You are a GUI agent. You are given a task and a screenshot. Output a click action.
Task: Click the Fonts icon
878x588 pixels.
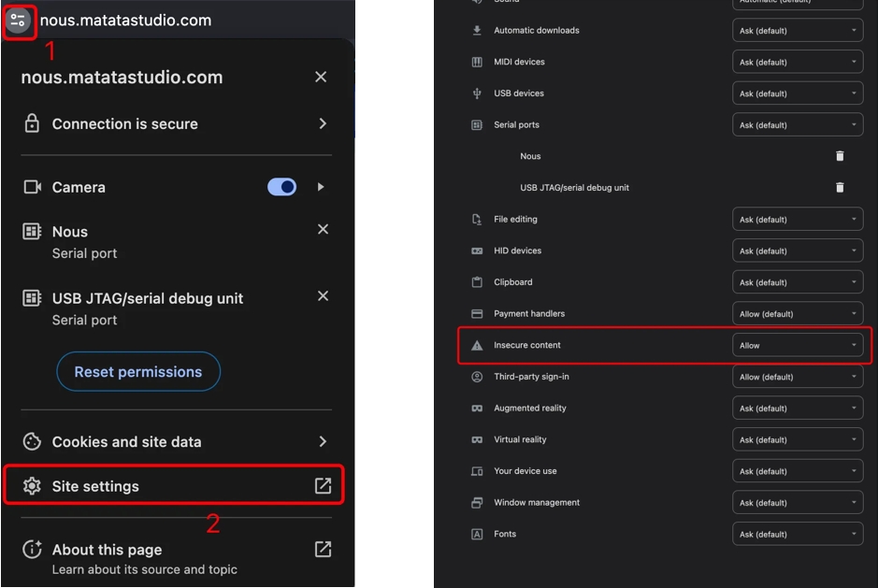[477, 534]
